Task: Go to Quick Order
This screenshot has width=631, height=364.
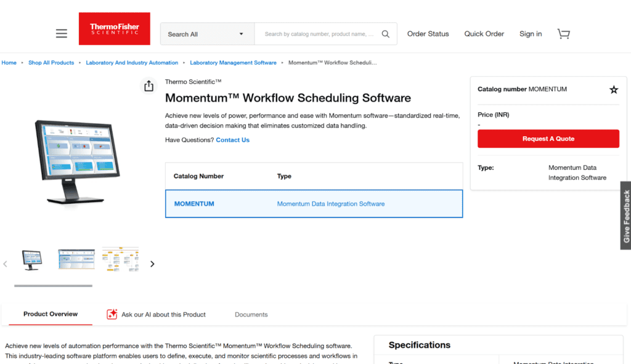Action: coord(484,34)
